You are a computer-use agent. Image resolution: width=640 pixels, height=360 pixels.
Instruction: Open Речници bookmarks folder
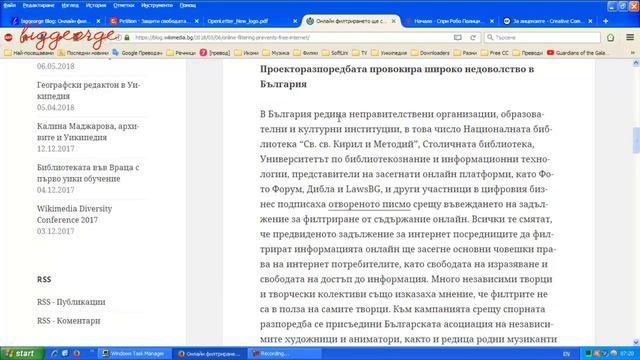pyautogui.click(x=181, y=53)
